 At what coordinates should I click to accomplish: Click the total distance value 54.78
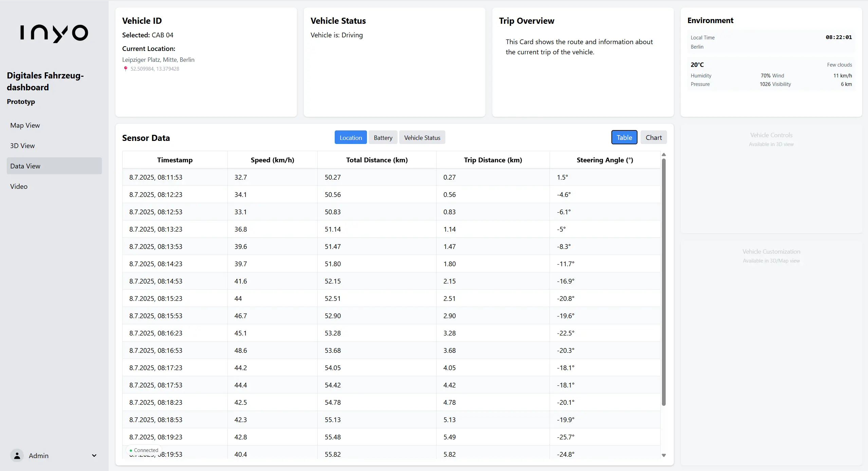click(333, 402)
